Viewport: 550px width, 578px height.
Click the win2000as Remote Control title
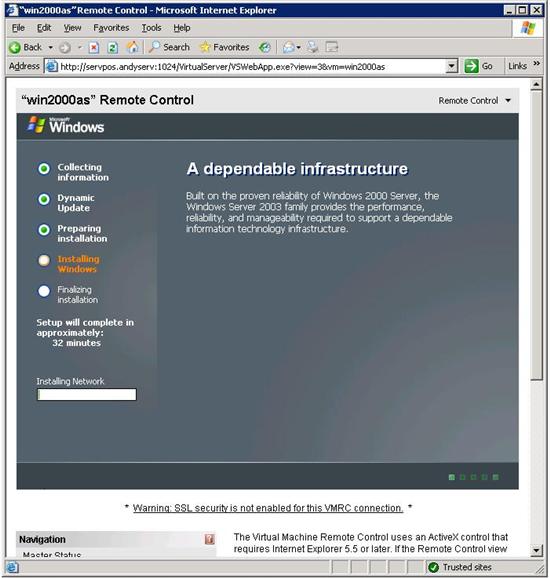click(107, 100)
